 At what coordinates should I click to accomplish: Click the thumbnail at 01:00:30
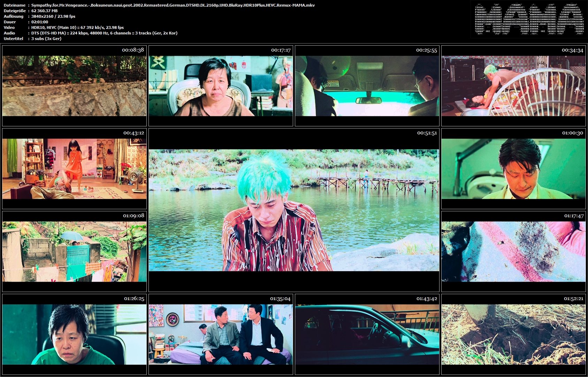click(513, 168)
